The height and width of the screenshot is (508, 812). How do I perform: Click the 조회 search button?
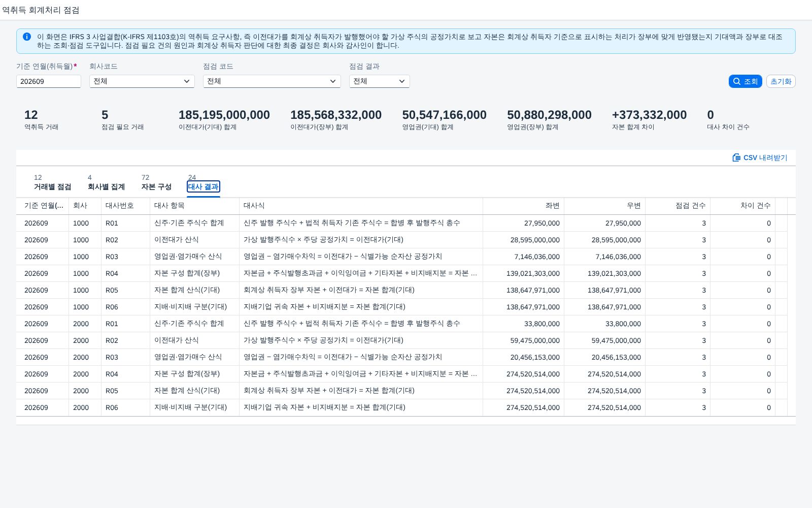[745, 81]
